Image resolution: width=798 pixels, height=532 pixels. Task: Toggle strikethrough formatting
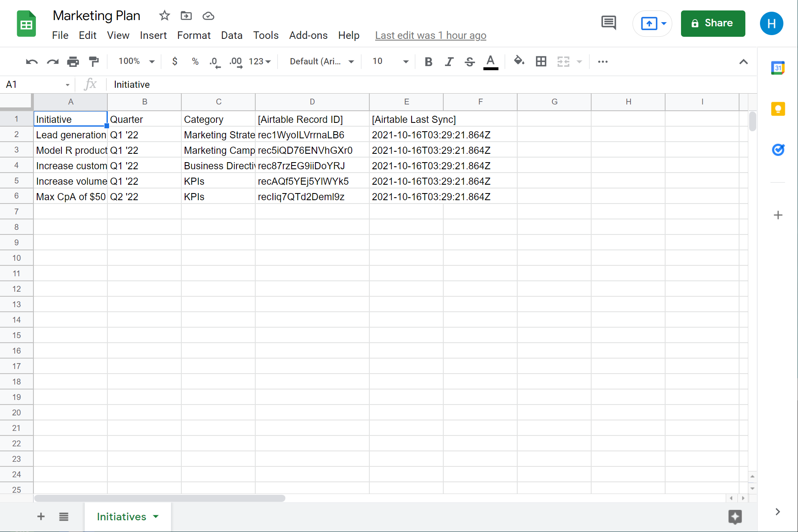click(469, 62)
